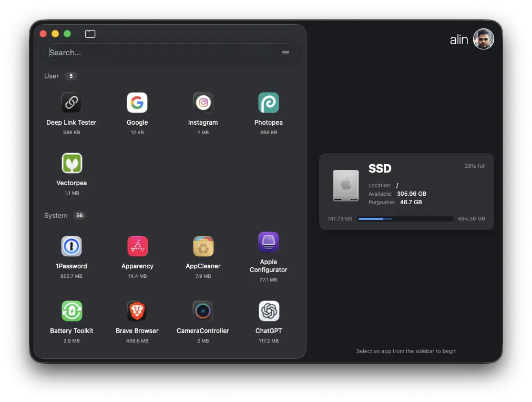Viewport: 532px width, 402px height.
Task: Click the AppCleaner app icon
Action: 203,247
